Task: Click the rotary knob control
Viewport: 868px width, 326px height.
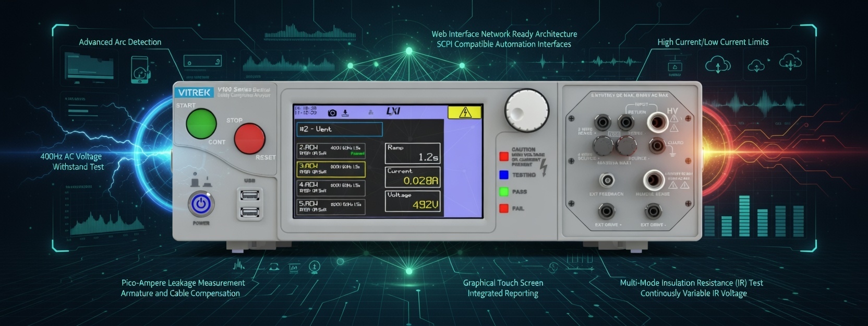Action: click(x=526, y=110)
